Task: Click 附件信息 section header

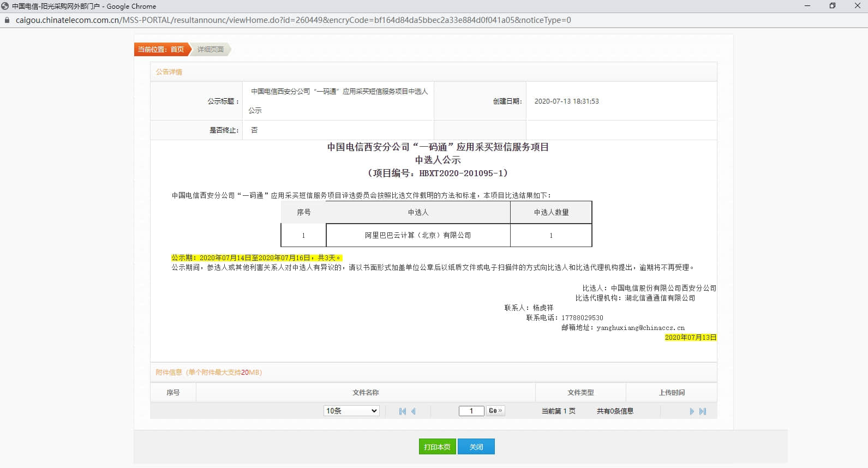Action: click(208, 373)
